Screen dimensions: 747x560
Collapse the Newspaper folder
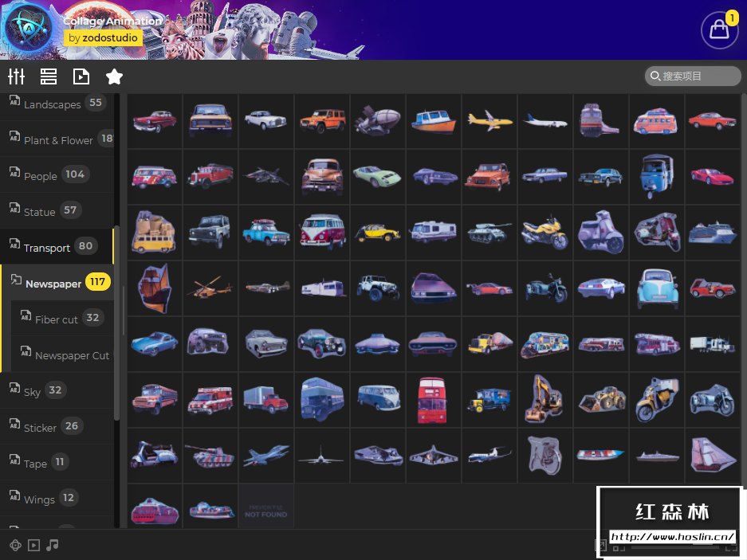pos(57,283)
